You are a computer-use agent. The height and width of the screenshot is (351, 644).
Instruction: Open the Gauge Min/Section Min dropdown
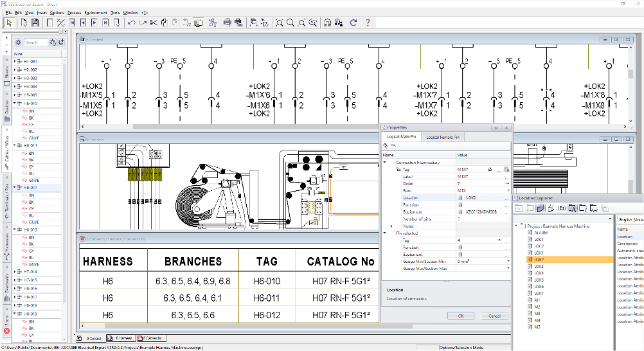[507, 262]
